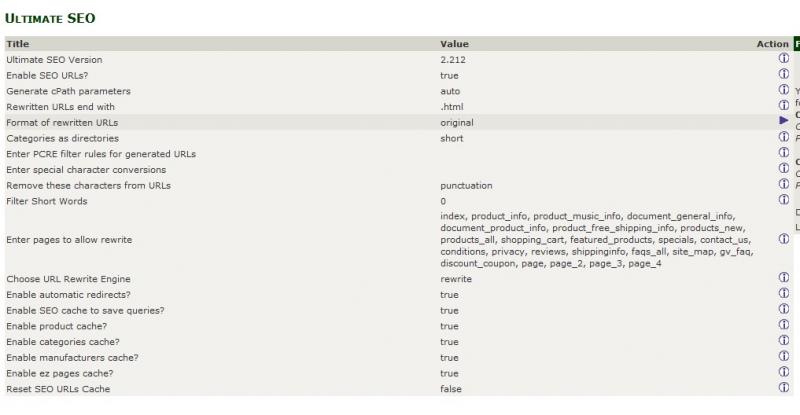Screen dimensions: 800x415
Task: Select the Remove these characters from URLs row
Action: (x=399, y=185)
